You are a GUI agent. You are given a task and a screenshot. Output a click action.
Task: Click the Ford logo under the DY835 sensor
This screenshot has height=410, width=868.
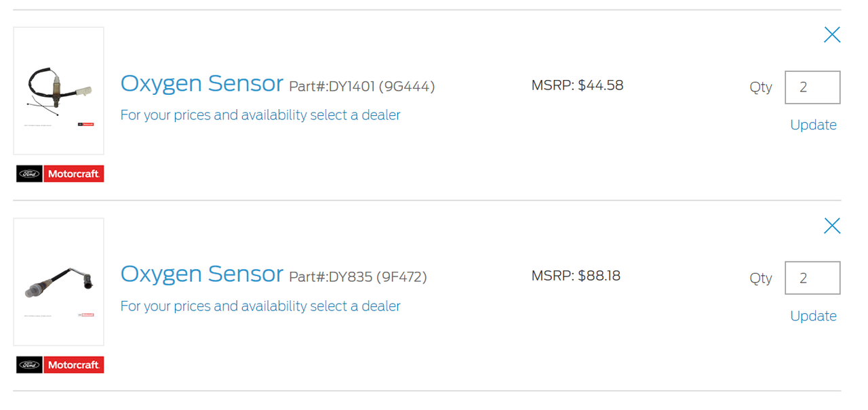click(x=29, y=365)
